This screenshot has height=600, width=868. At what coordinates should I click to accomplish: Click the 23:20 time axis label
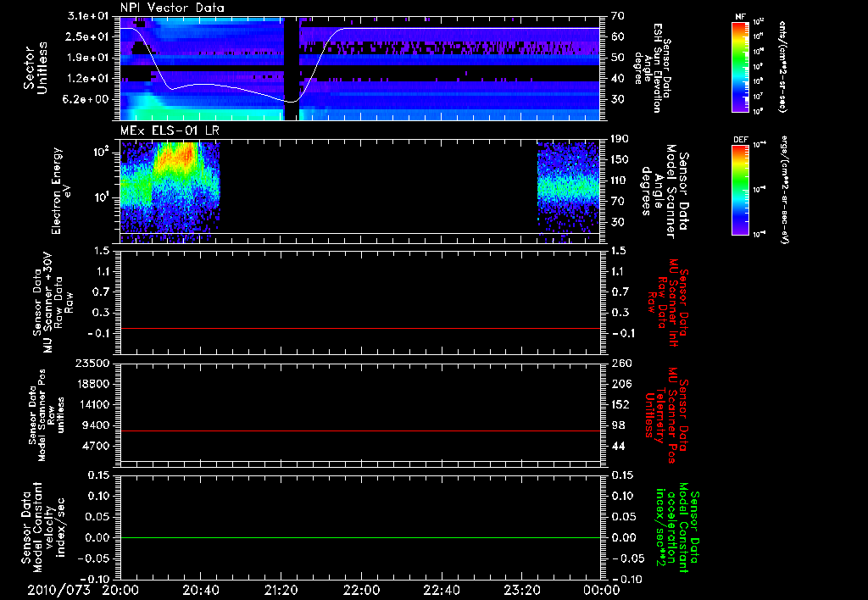pyautogui.click(x=521, y=590)
